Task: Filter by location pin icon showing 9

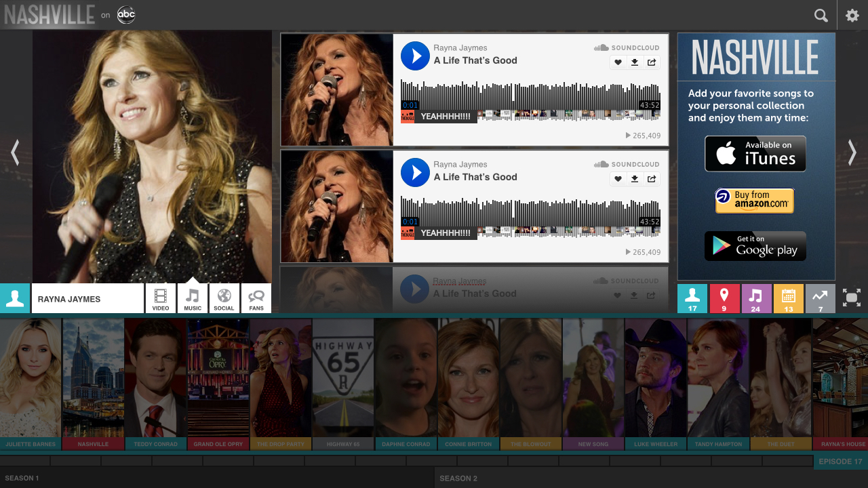Action: pos(724,298)
